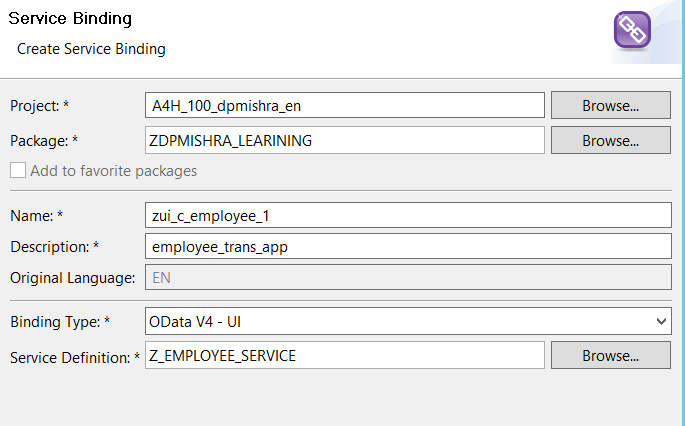Click the Description field employee_trans_app

pyautogui.click(x=408, y=246)
